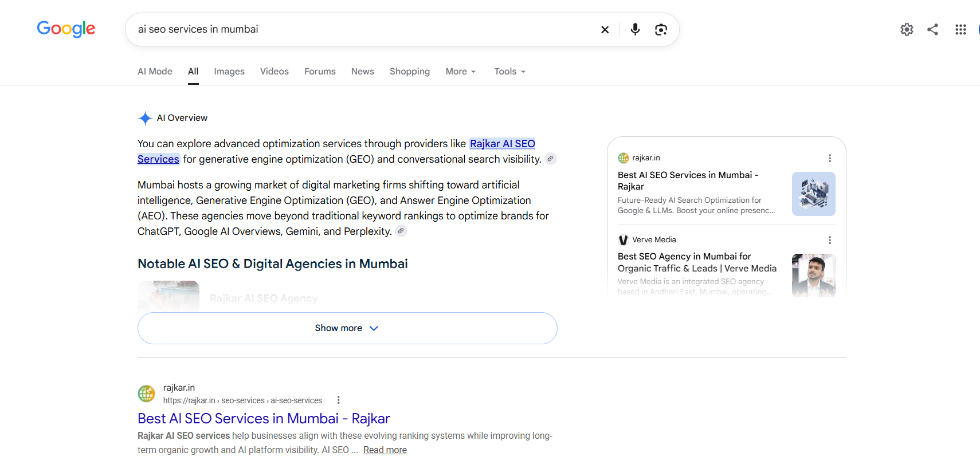Click source link icon after Perplexity sentence
The height and width of the screenshot is (468, 980).
tap(401, 231)
